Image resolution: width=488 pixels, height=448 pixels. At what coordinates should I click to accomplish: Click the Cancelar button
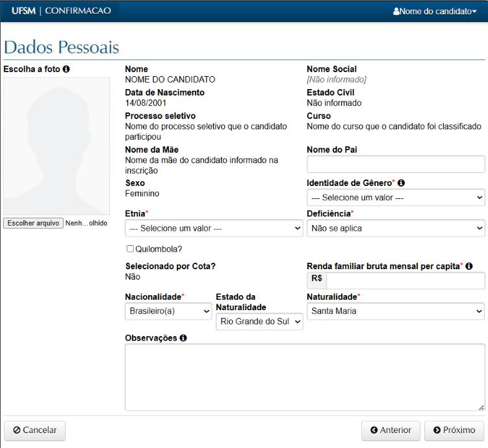pyautogui.click(x=35, y=430)
